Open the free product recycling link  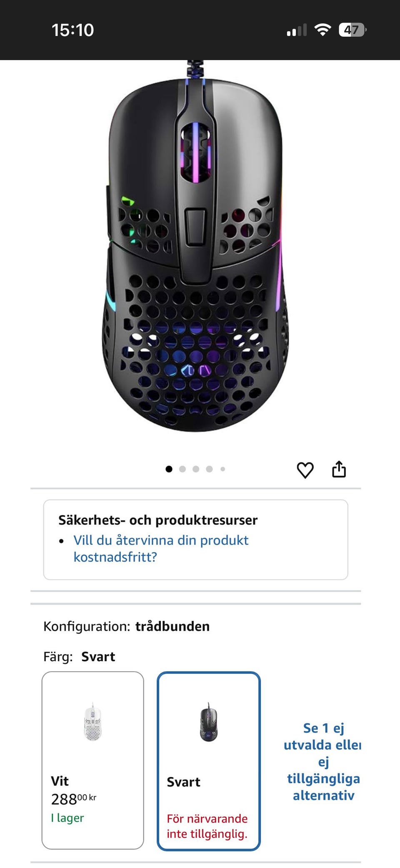[x=161, y=548]
